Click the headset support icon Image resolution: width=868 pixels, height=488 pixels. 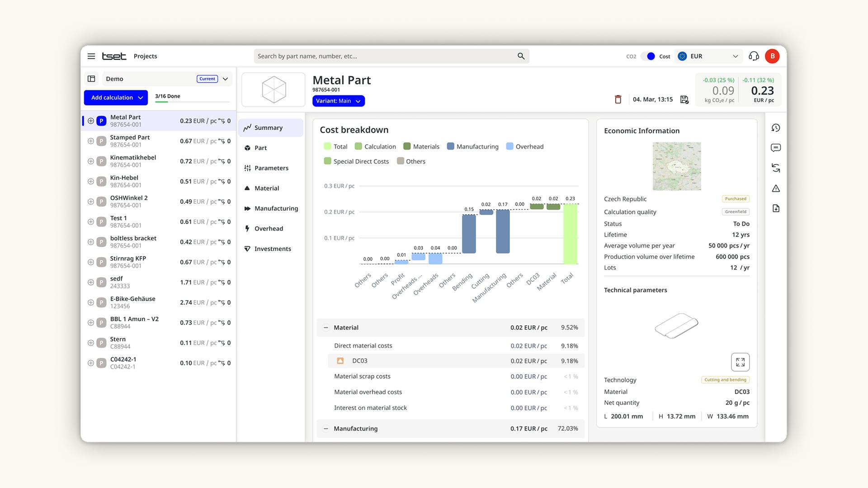point(754,56)
